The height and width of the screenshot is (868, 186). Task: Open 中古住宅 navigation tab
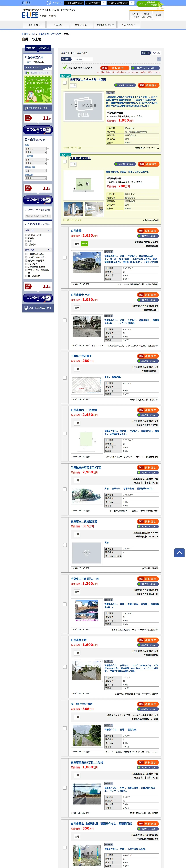58,25
